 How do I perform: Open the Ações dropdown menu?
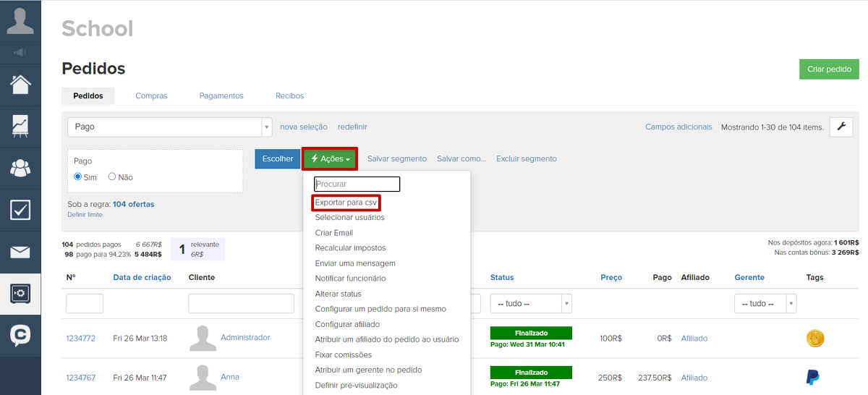(x=330, y=159)
